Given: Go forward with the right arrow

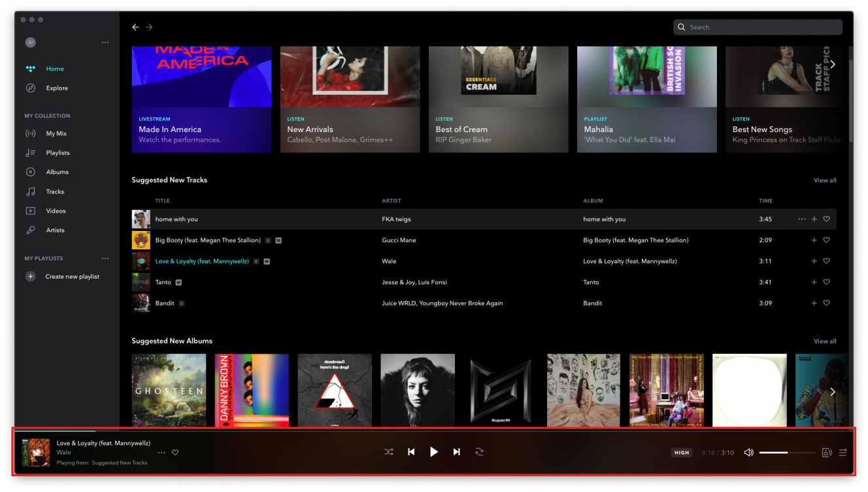Looking at the screenshot, I should [149, 27].
